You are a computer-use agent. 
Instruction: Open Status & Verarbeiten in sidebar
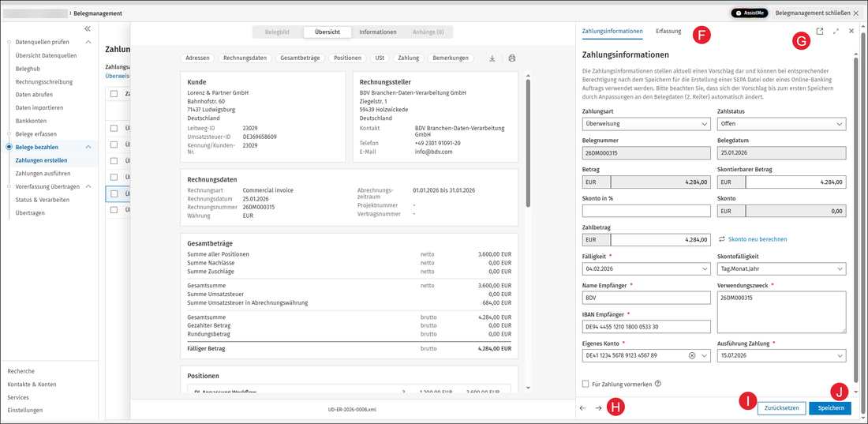tap(43, 200)
